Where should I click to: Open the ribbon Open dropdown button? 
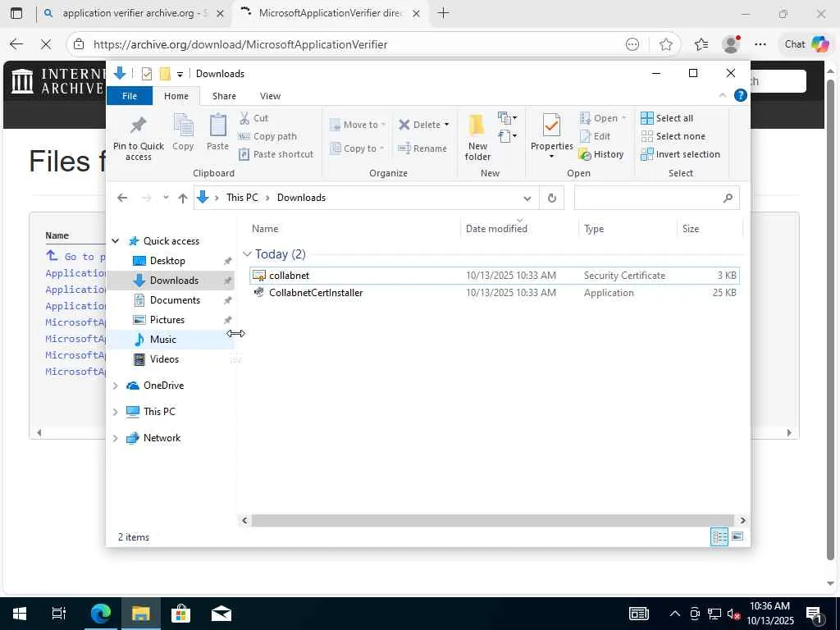click(x=603, y=118)
